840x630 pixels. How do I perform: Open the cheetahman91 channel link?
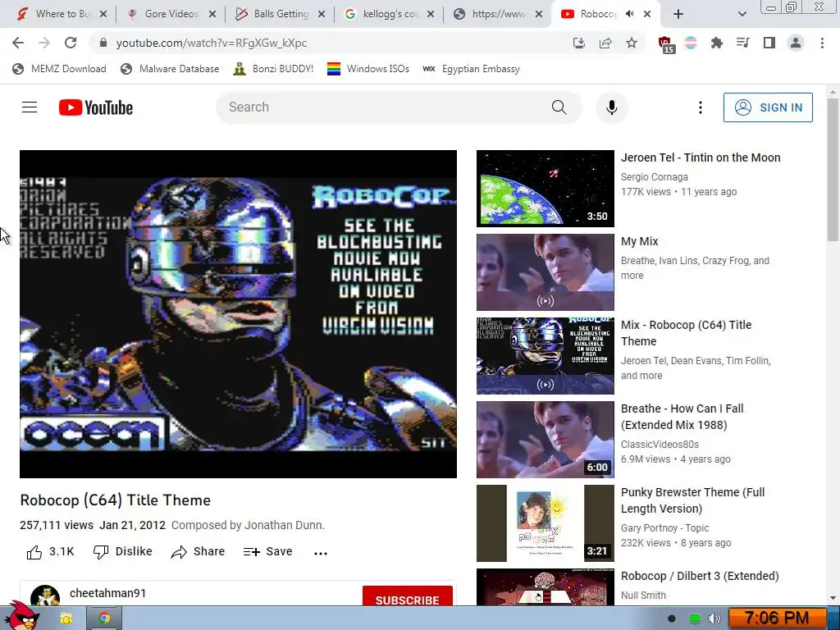point(107,593)
